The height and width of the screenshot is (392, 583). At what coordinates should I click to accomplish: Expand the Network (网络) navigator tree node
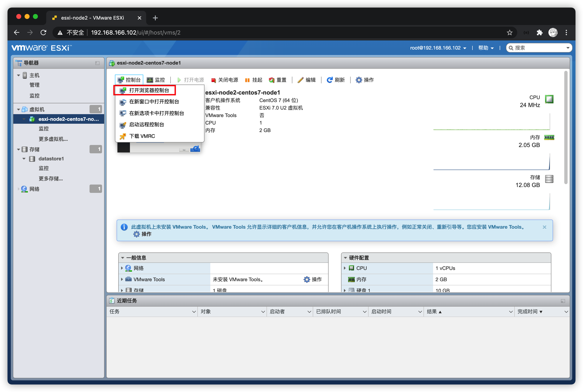tap(18, 189)
